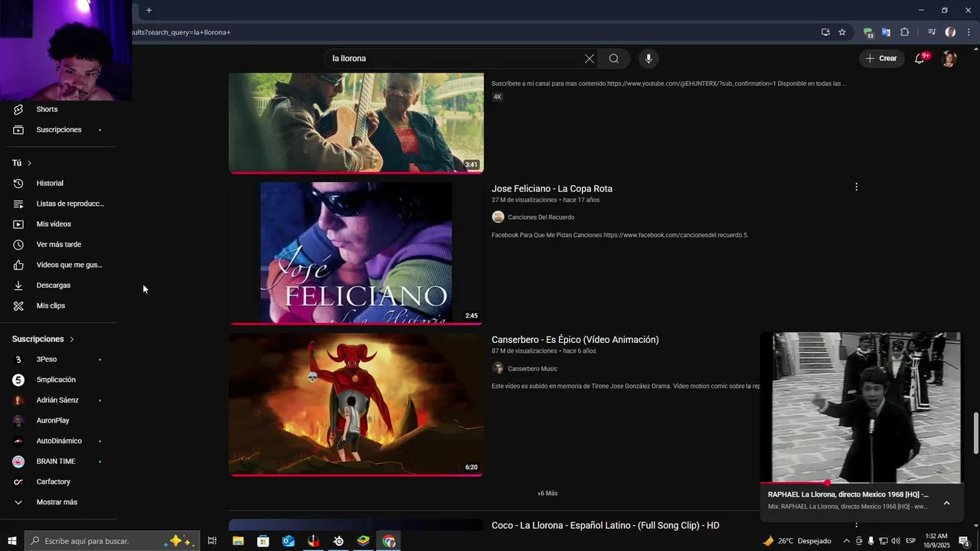Expand more results with +6 Más
980x551 pixels.
click(547, 494)
